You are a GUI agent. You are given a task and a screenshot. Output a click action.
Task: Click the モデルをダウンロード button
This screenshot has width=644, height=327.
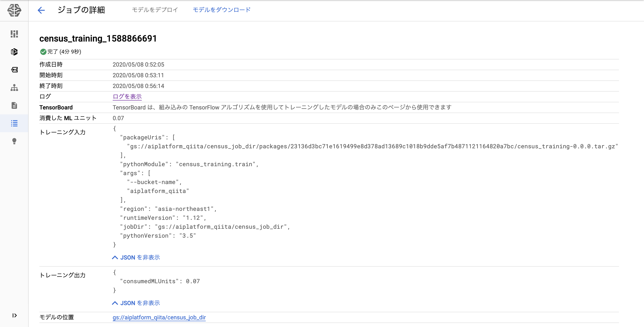[x=222, y=10]
